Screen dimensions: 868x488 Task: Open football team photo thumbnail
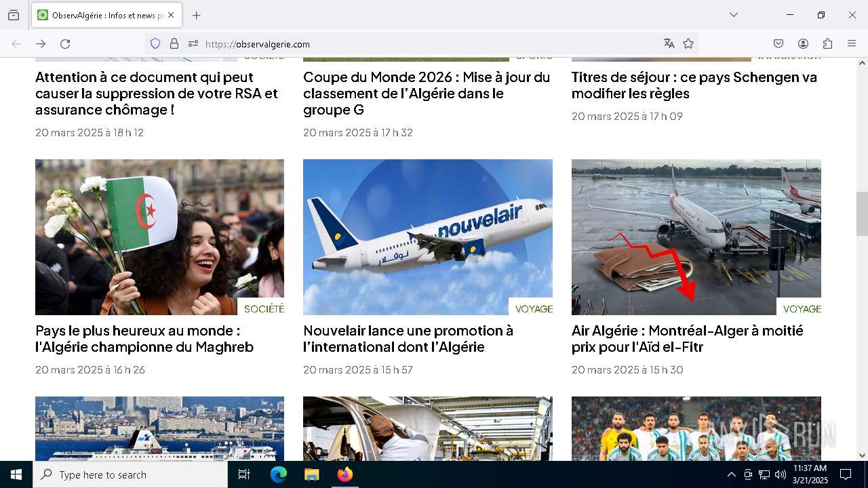pyautogui.click(x=696, y=428)
